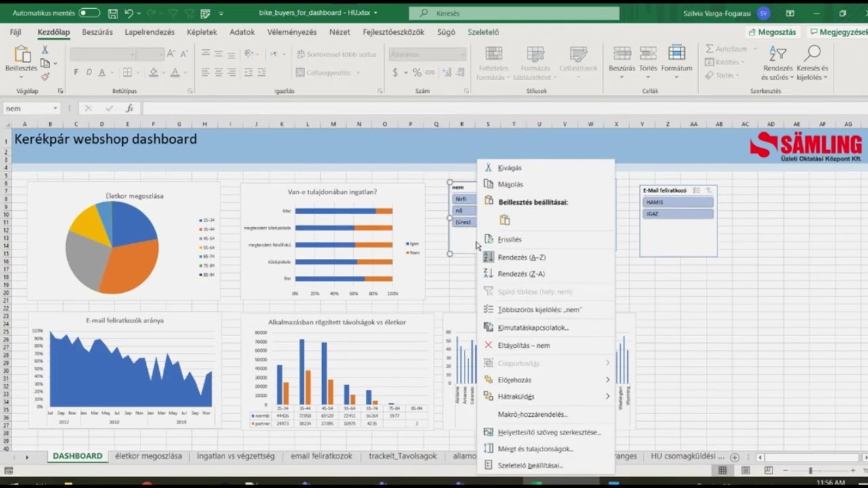Viewport: 868px width, 488px height.
Task: Toggle Sortöréssel több sorba wrap text
Action: (336, 54)
